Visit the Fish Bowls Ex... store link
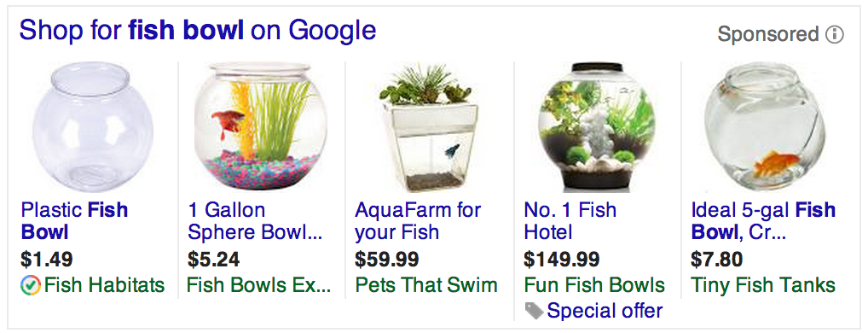This screenshot has width=868, height=333. [x=258, y=285]
